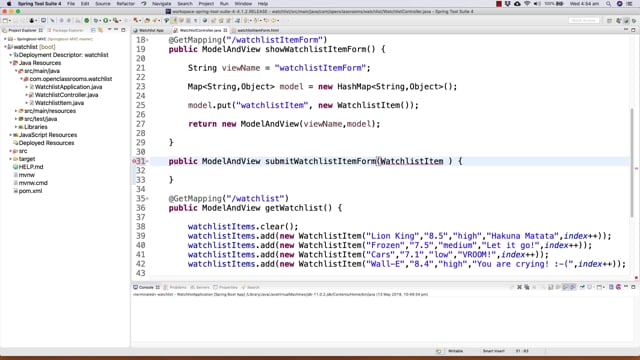Click the globe browser icon in toolbar
Screen dimensions: 640x360
(x=204, y=20)
